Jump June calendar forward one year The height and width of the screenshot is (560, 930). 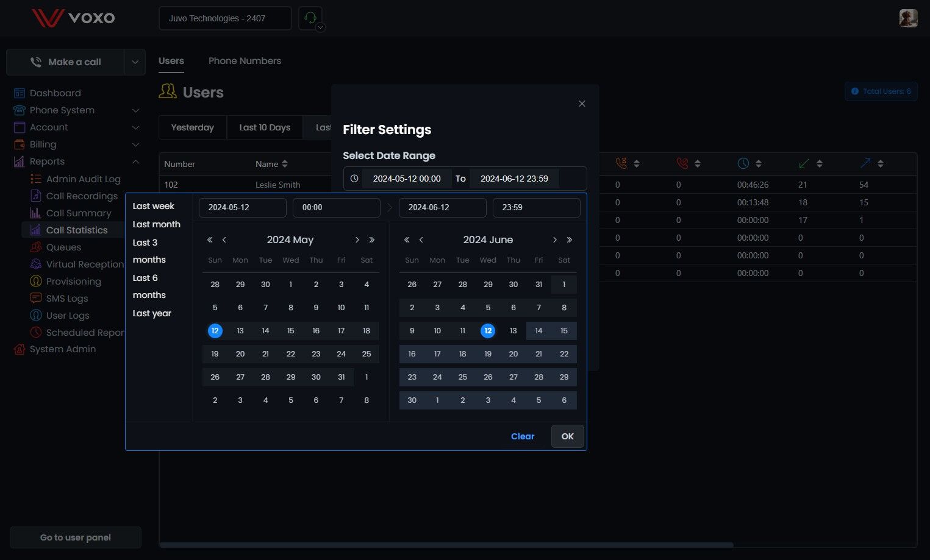click(570, 240)
